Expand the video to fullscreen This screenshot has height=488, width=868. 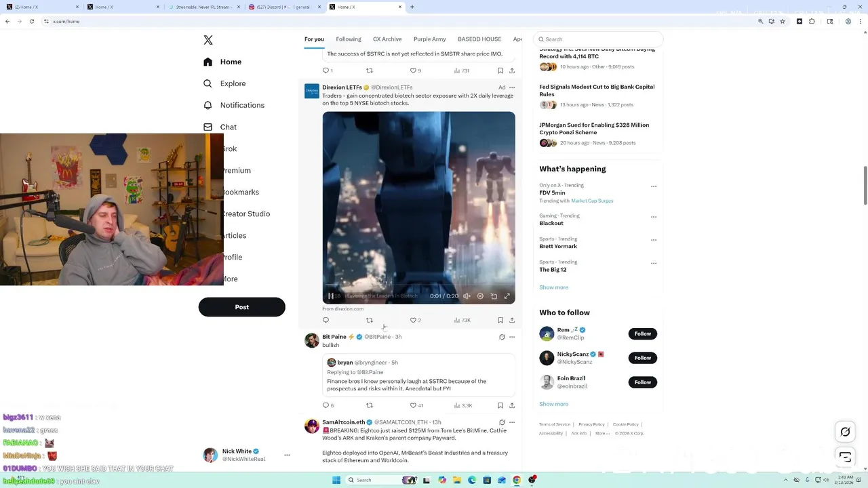click(507, 296)
